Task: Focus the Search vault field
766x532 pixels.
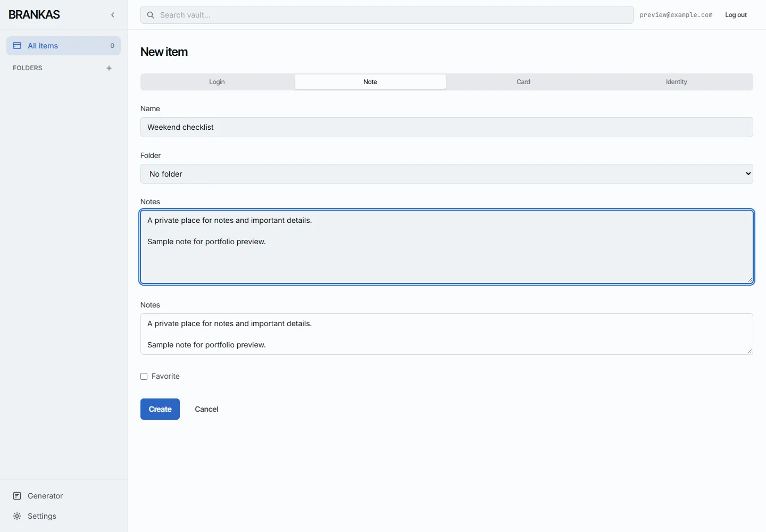Action: [387, 15]
